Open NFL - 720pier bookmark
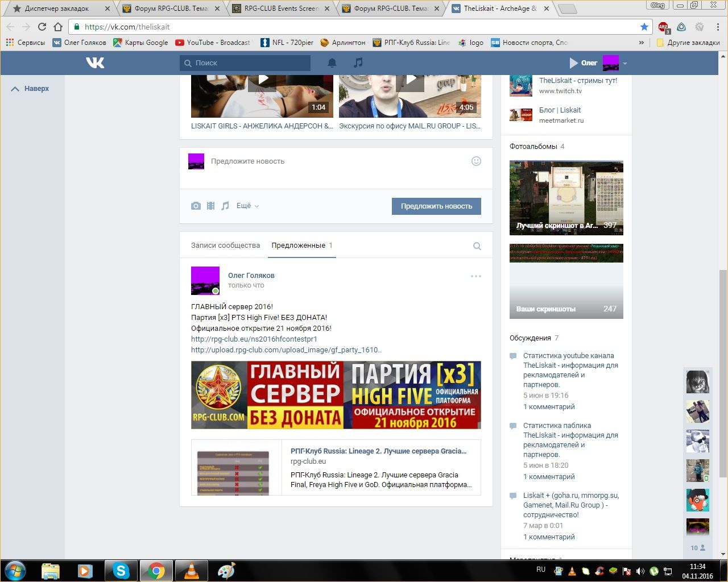 (287, 43)
